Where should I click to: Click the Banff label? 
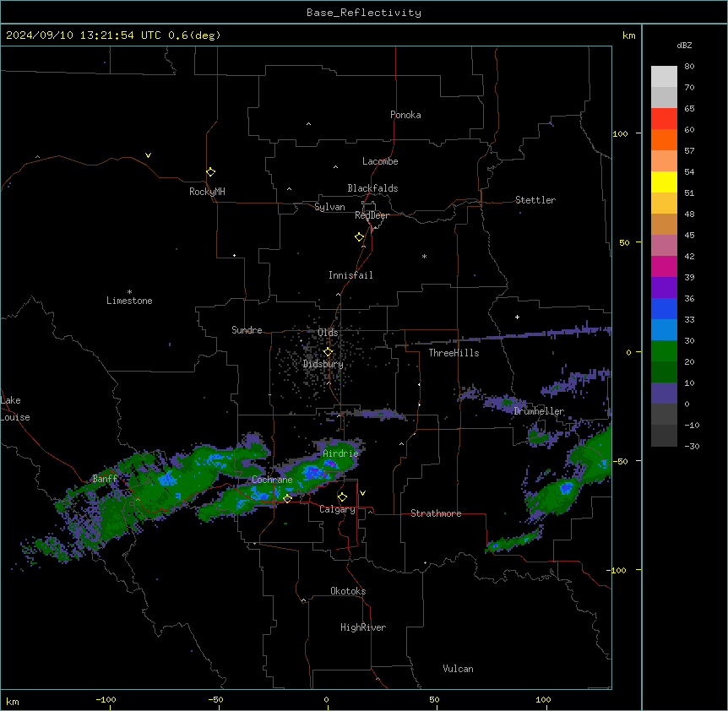point(105,479)
